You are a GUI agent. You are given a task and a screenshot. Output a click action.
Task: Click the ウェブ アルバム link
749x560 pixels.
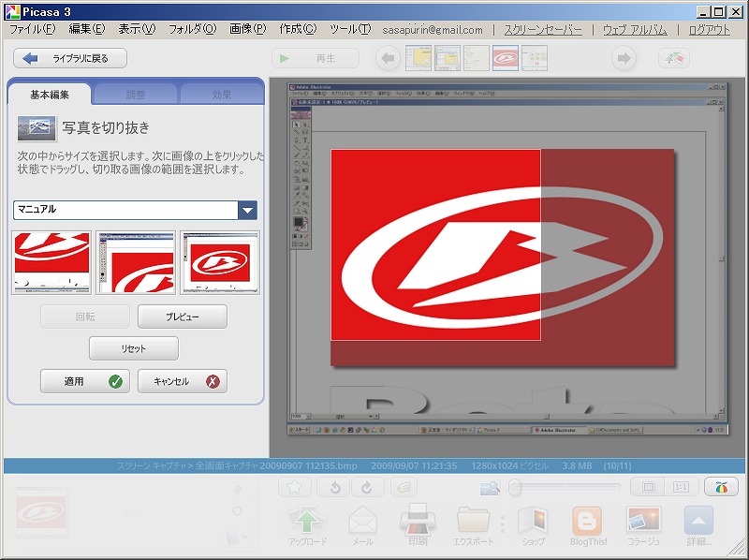coord(635,30)
